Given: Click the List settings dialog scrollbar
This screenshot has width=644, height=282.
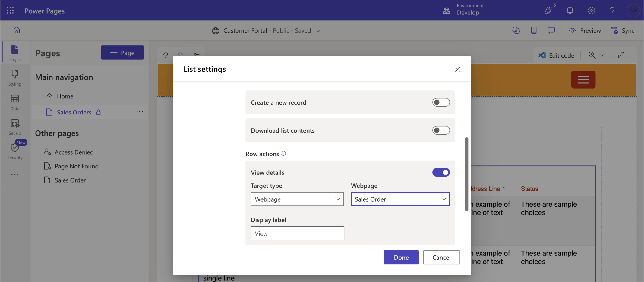Looking at the screenshot, I should tap(466, 174).
